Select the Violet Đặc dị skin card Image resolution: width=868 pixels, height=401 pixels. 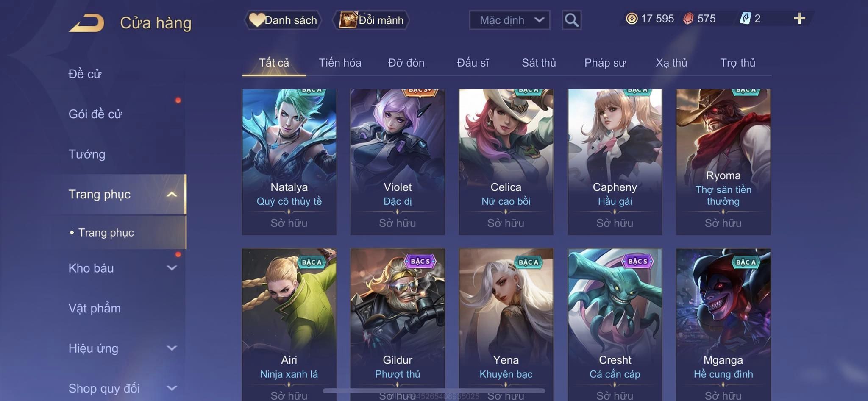coord(398,162)
